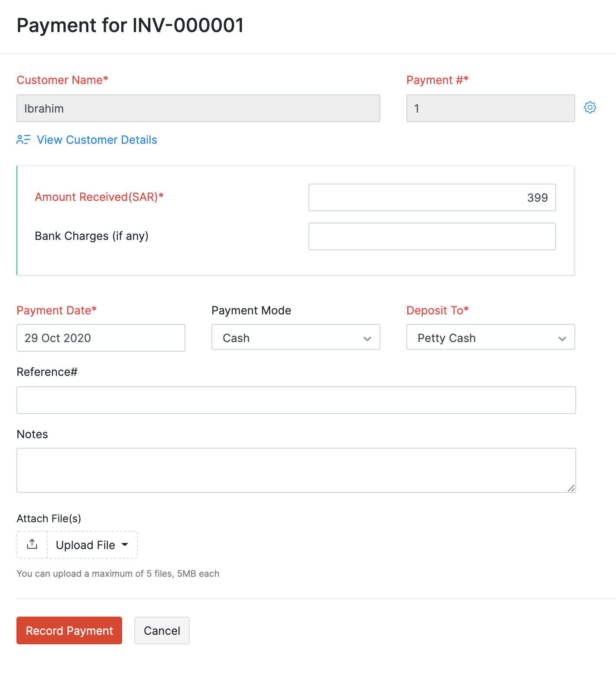Click the Customer Name field showing Ibrahim
Screen dimensions: 616x698
tap(198, 108)
